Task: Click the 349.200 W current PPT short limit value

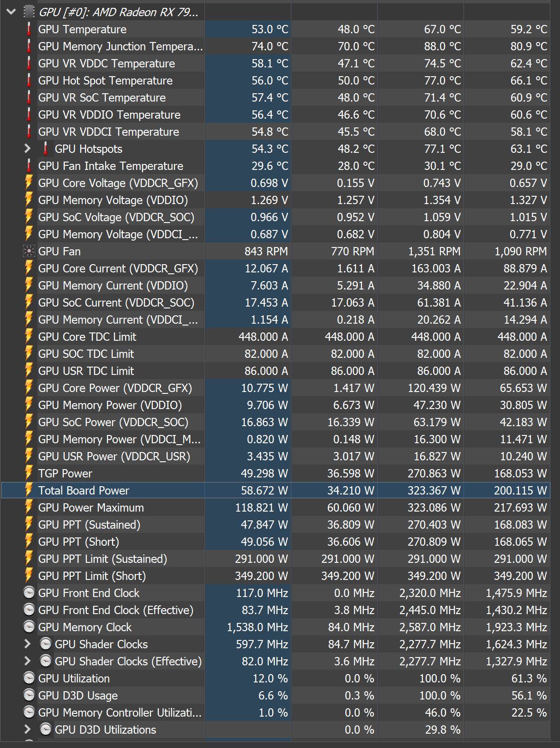Action: pos(261,576)
